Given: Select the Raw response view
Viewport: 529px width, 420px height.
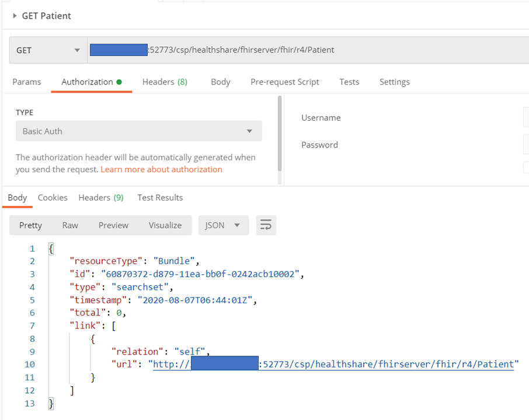Looking at the screenshot, I should pos(70,225).
